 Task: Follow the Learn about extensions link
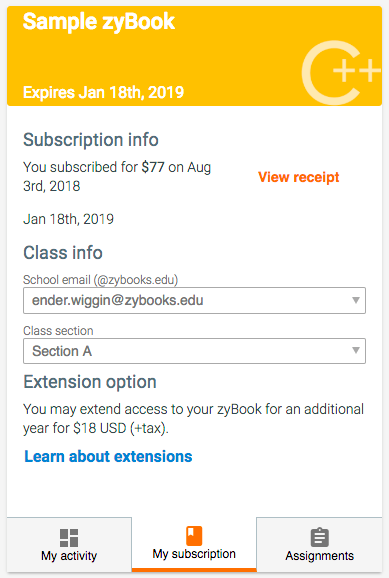pos(108,456)
